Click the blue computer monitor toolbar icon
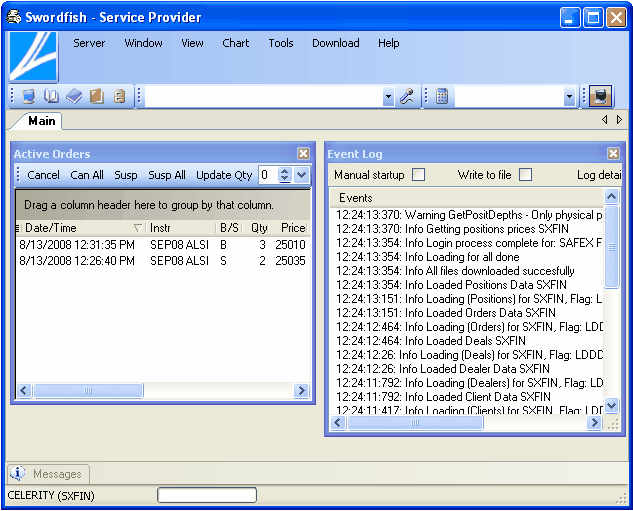The image size is (633, 511). [x=28, y=97]
